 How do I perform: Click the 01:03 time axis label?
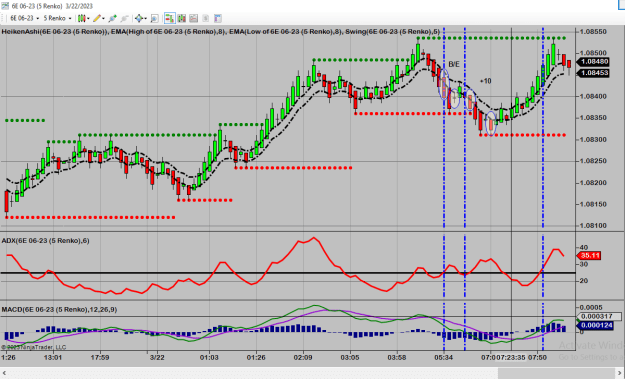(209, 357)
